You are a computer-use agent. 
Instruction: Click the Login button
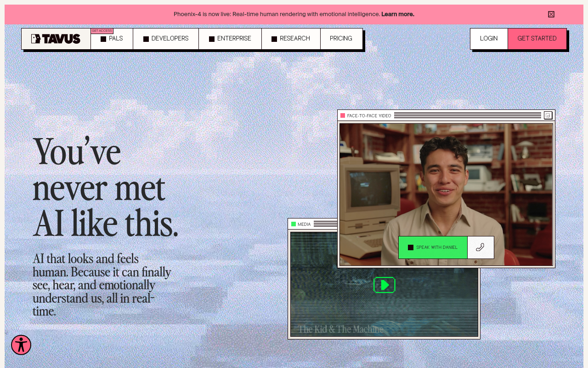[x=489, y=39]
